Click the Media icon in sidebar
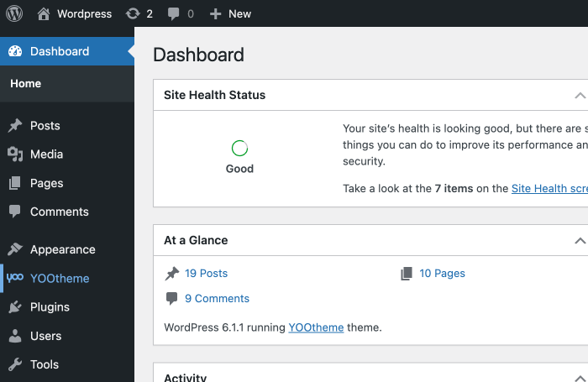This screenshot has height=382, width=588. (x=15, y=154)
